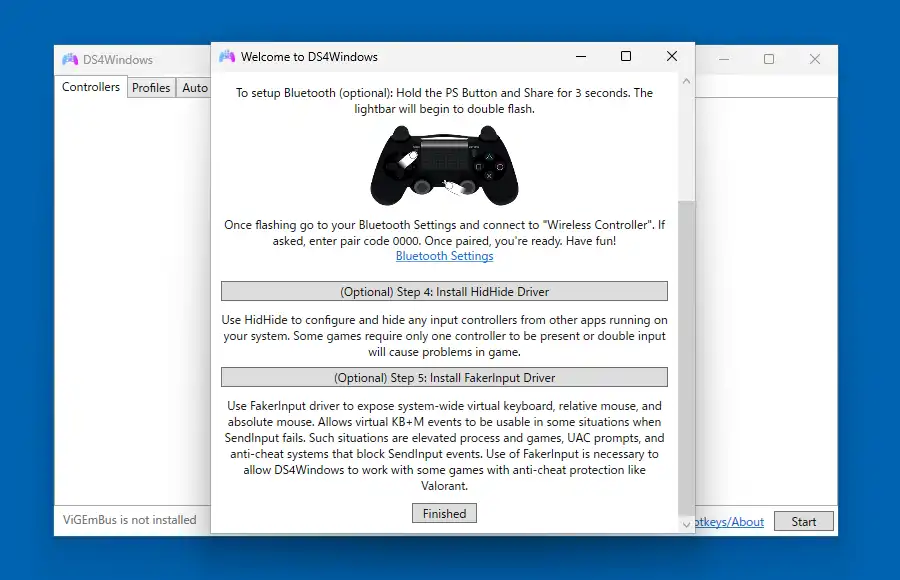Click the Finished button
The width and height of the screenshot is (900, 580).
click(444, 513)
